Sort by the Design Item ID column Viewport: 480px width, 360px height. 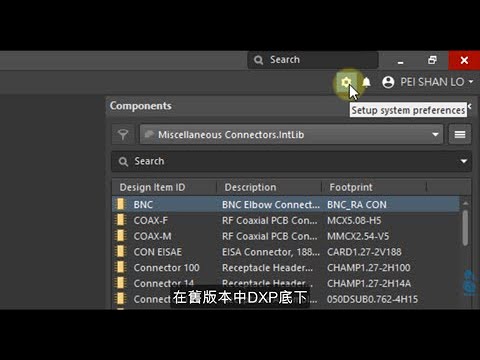(152, 187)
